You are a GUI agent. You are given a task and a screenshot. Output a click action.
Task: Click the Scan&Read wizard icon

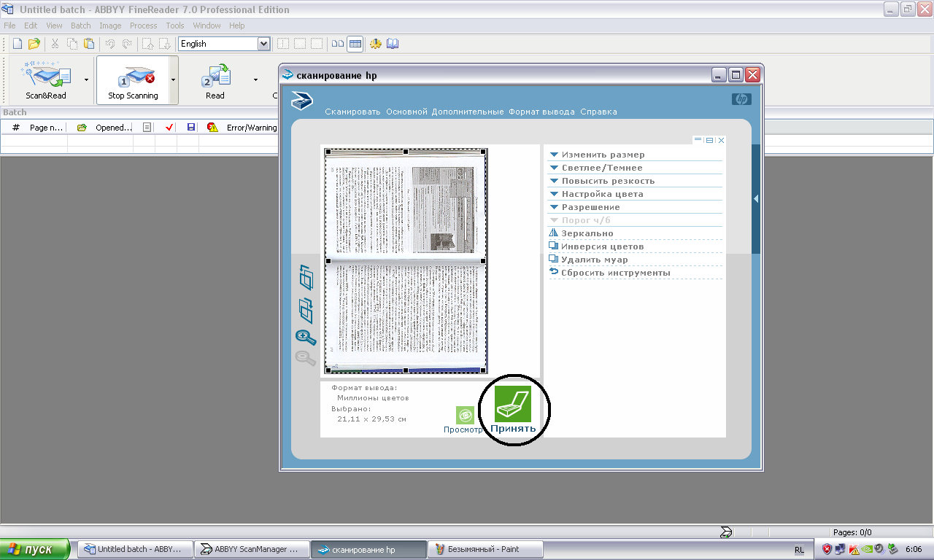click(x=45, y=75)
